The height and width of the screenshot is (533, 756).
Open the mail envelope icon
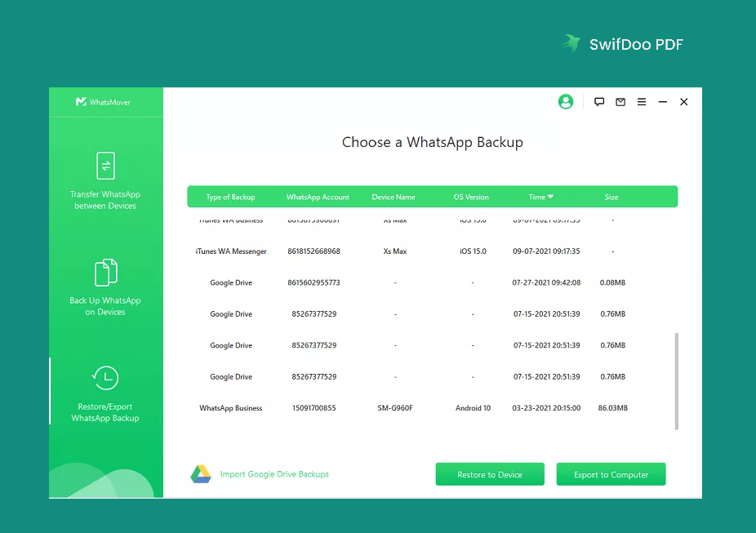tap(620, 102)
